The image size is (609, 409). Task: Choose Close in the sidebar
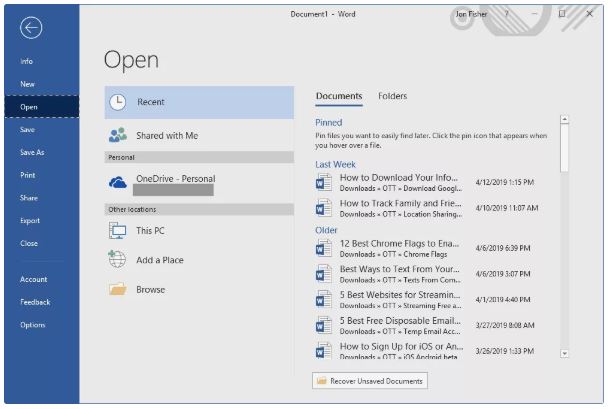pos(42,243)
